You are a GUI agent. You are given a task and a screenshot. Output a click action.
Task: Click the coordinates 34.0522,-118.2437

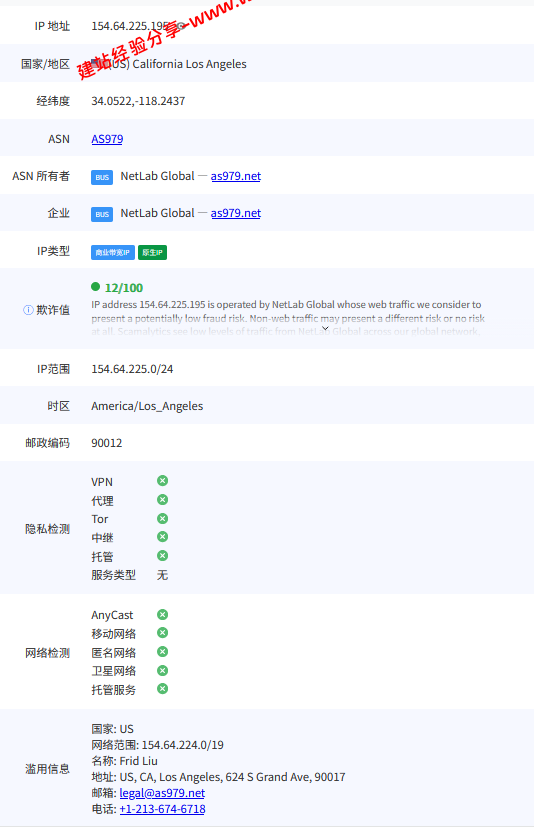[138, 101]
